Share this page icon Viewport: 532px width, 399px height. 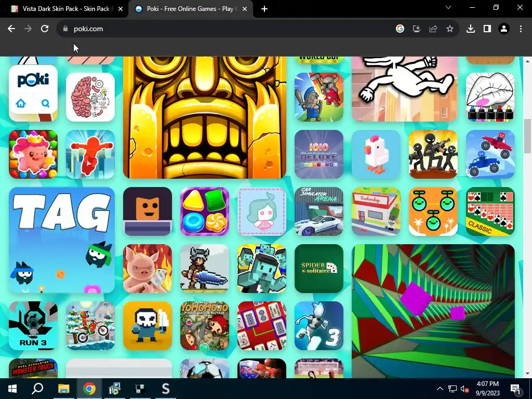433,29
